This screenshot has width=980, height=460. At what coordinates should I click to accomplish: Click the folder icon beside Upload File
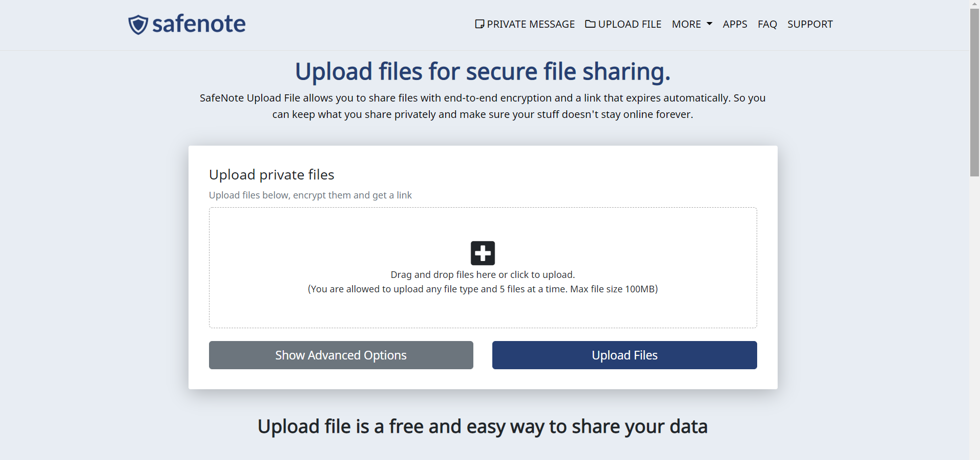coord(590,24)
